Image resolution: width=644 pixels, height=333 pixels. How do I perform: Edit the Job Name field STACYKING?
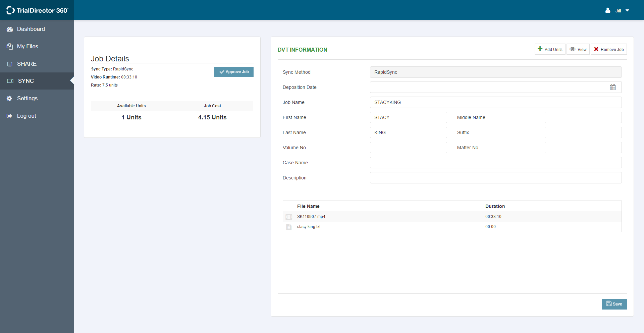click(x=496, y=102)
